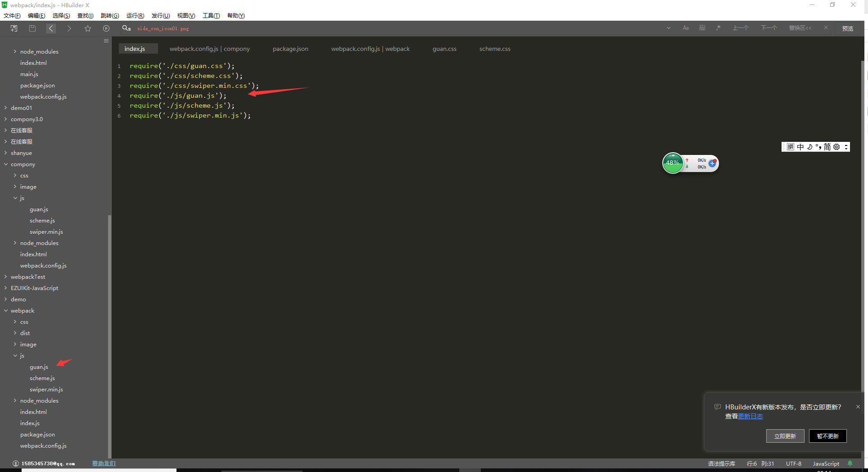The image size is (868, 472).
Task: Click the 预览 preview button
Action: (x=848, y=28)
